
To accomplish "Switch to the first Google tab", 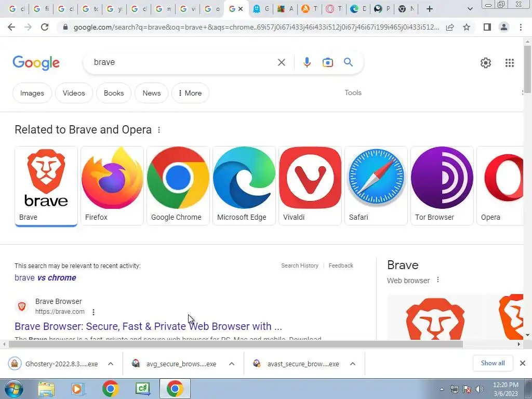I will pyautogui.click(x=16, y=9).
